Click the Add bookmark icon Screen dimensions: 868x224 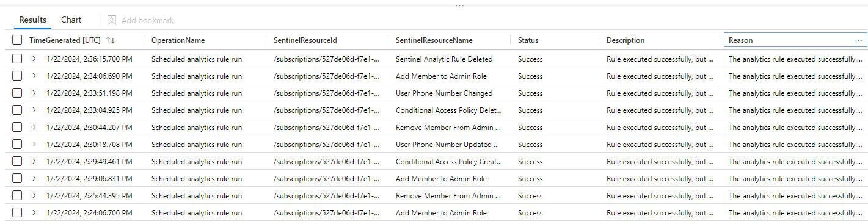(x=112, y=20)
